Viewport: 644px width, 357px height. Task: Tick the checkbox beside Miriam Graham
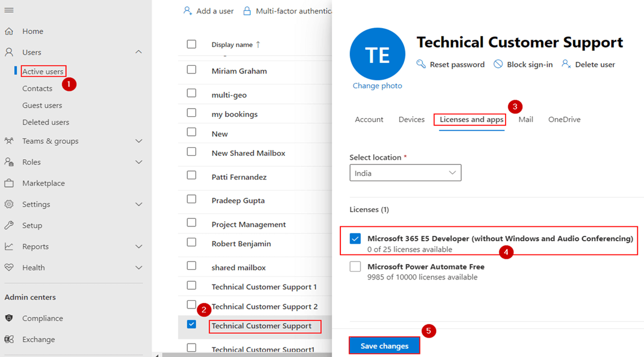pyautogui.click(x=191, y=70)
